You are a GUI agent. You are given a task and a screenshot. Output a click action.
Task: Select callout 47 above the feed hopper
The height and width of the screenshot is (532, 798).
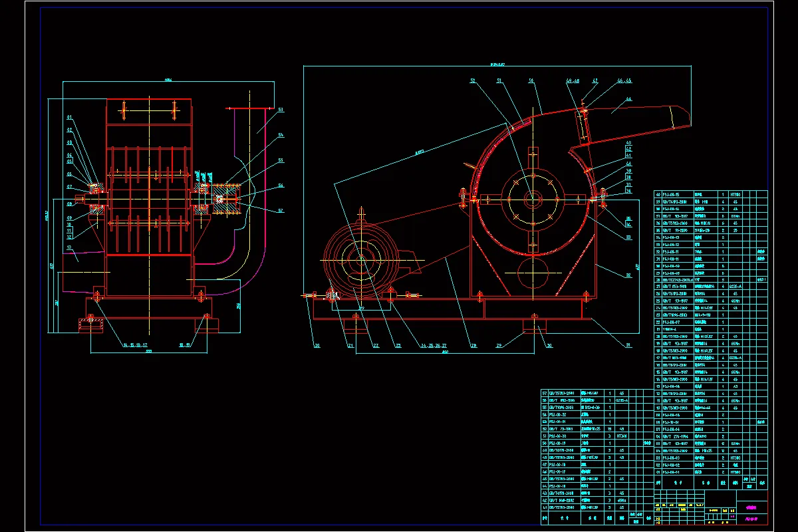595,80
